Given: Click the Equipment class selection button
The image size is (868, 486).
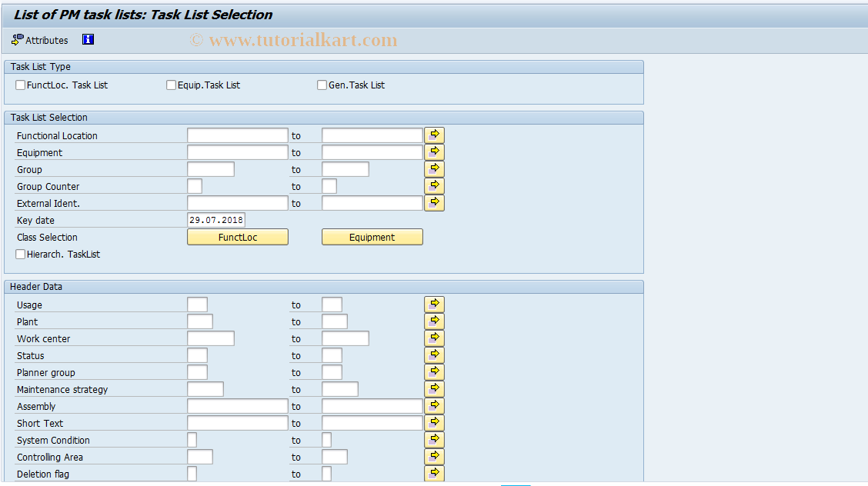Looking at the screenshot, I should click(x=372, y=237).
